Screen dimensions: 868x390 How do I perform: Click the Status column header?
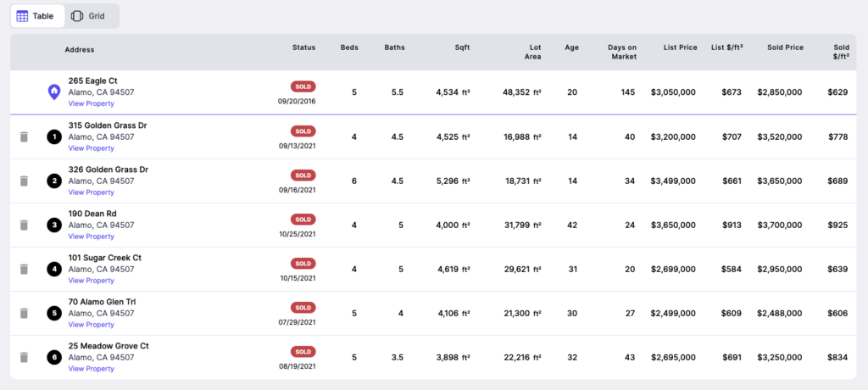click(x=304, y=47)
